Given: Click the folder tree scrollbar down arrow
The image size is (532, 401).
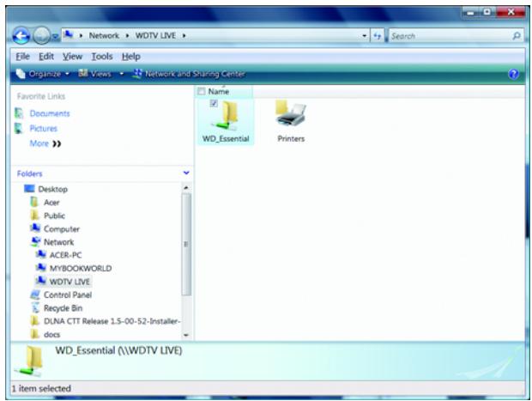Looking at the screenshot, I should click(x=186, y=335).
